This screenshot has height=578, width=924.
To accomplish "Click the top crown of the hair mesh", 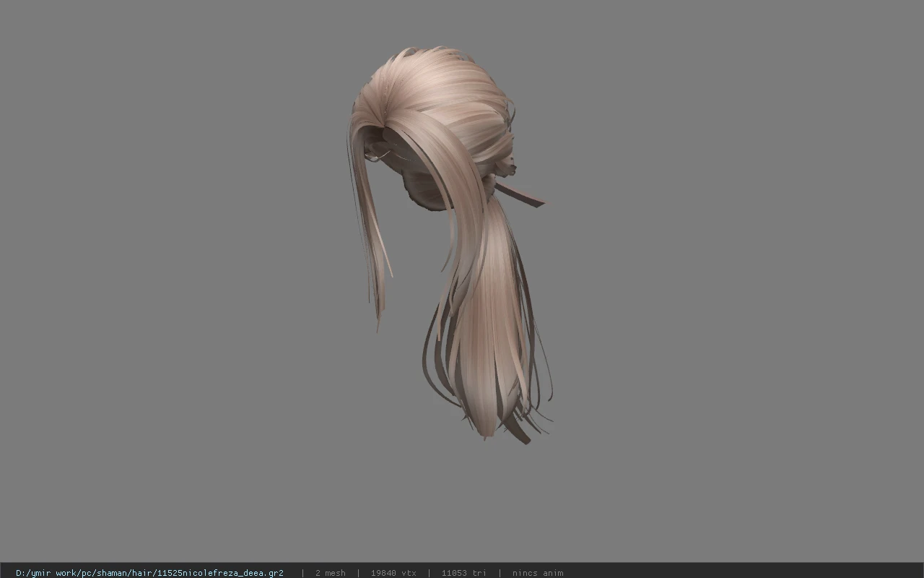I will tap(433, 72).
